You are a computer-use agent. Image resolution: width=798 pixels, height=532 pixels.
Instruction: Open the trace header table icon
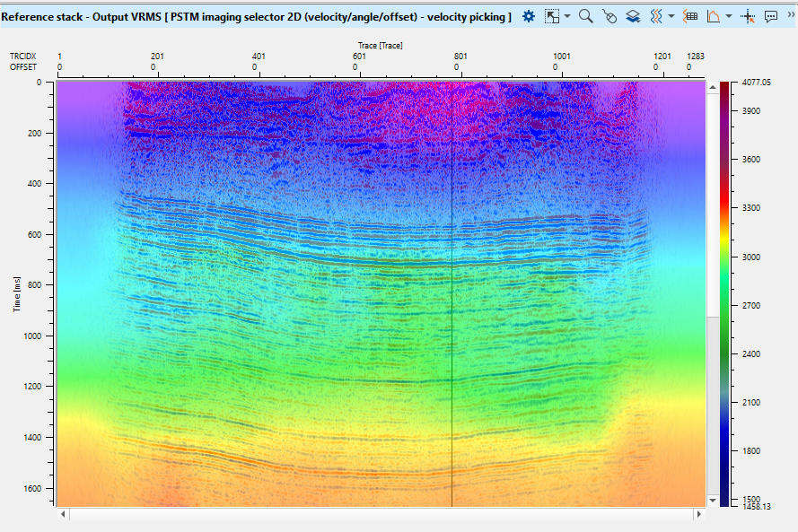690,16
